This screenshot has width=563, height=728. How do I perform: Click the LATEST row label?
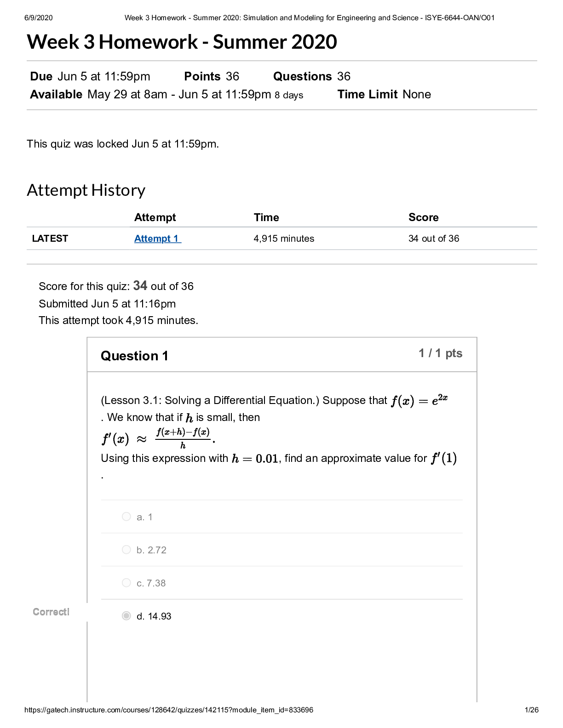point(50,239)
